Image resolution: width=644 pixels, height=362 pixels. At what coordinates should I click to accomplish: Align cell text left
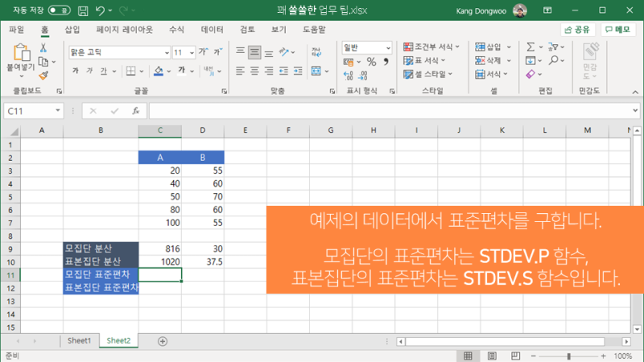[x=240, y=71]
